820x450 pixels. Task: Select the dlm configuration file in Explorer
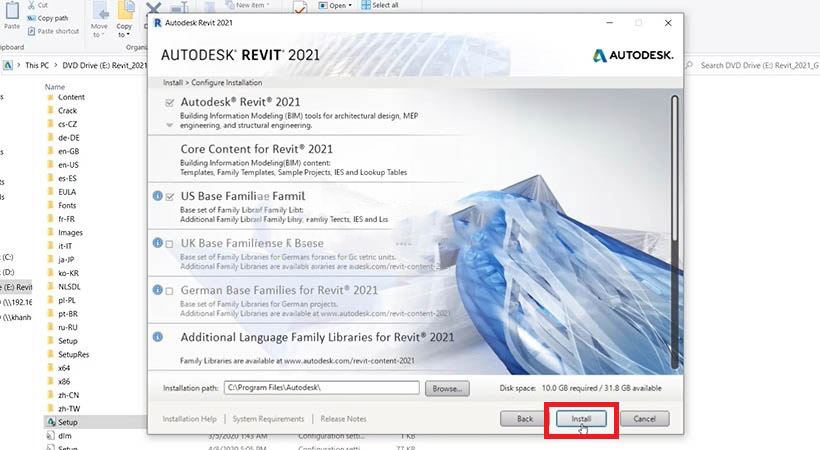pyautogui.click(x=65, y=436)
